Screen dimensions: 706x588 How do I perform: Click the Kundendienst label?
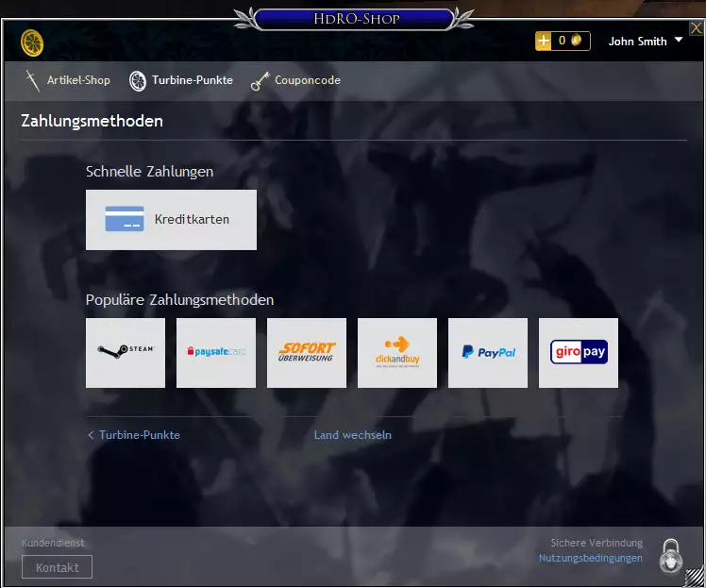coord(53,543)
